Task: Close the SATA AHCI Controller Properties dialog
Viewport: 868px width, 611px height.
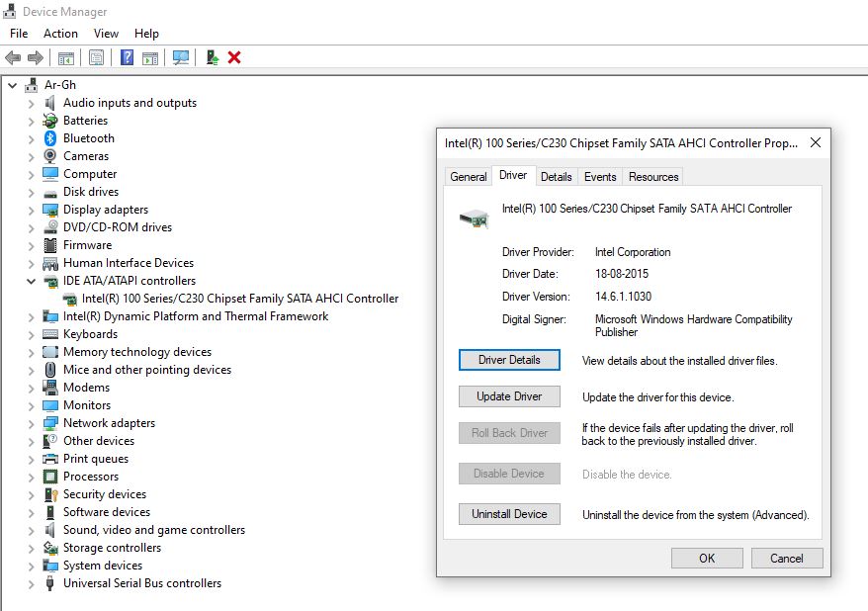Action: point(816,142)
